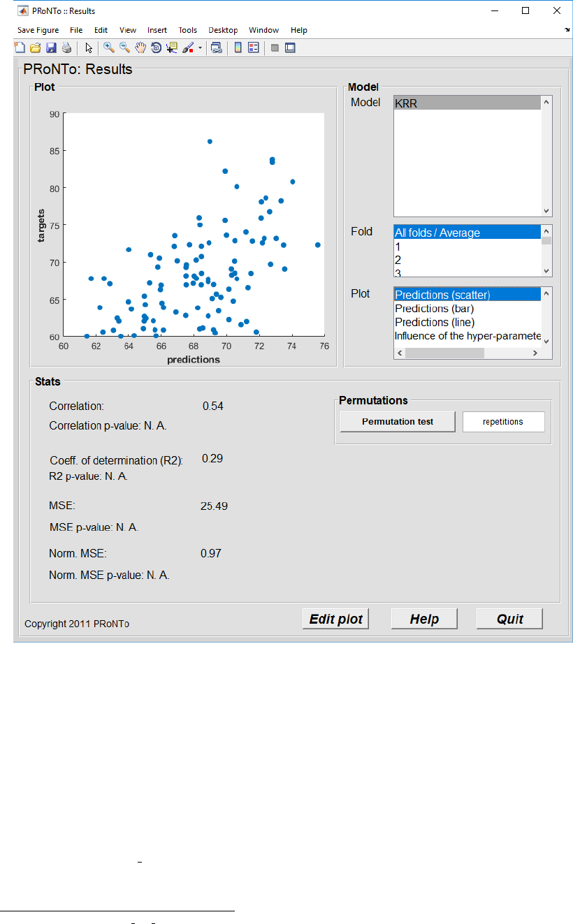The width and height of the screenshot is (573, 924).
Task: Click the dock figure arrow near the menu bar
Action: coord(567,30)
